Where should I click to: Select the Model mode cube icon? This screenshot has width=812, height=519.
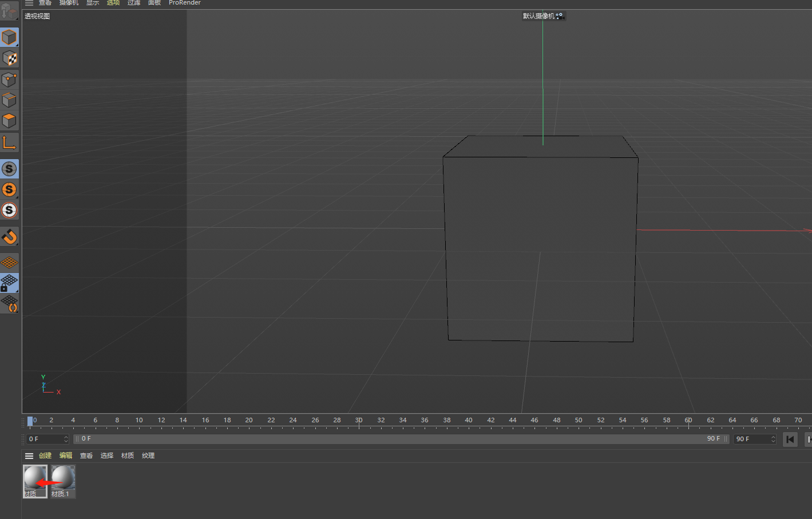coord(9,38)
